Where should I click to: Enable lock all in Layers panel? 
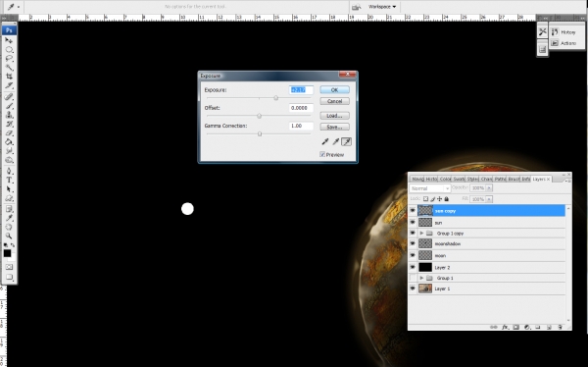[446, 199]
